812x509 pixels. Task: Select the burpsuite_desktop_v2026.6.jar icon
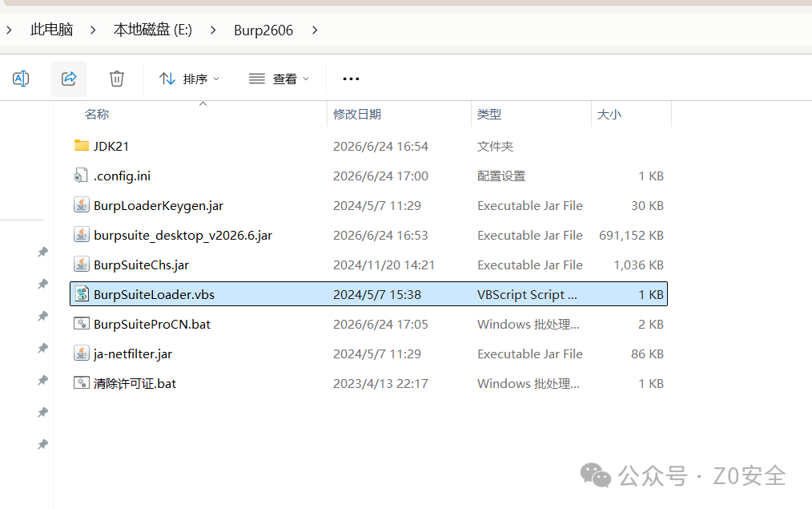[x=82, y=235]
